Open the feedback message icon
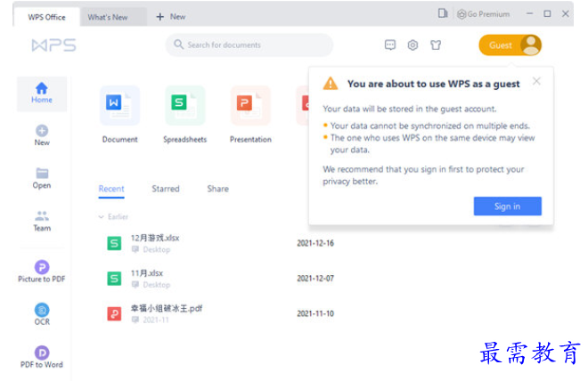The width and height of the screenshot is (588, 381). 390,45
